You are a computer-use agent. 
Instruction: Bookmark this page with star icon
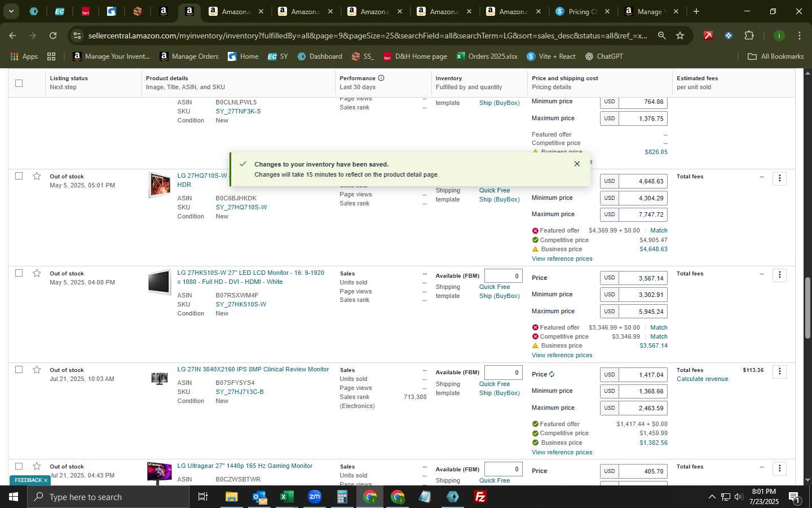click(680, 36)
